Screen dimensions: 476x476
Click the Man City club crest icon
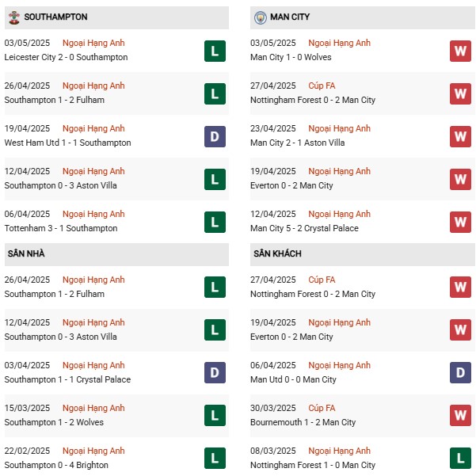(260, 17)
